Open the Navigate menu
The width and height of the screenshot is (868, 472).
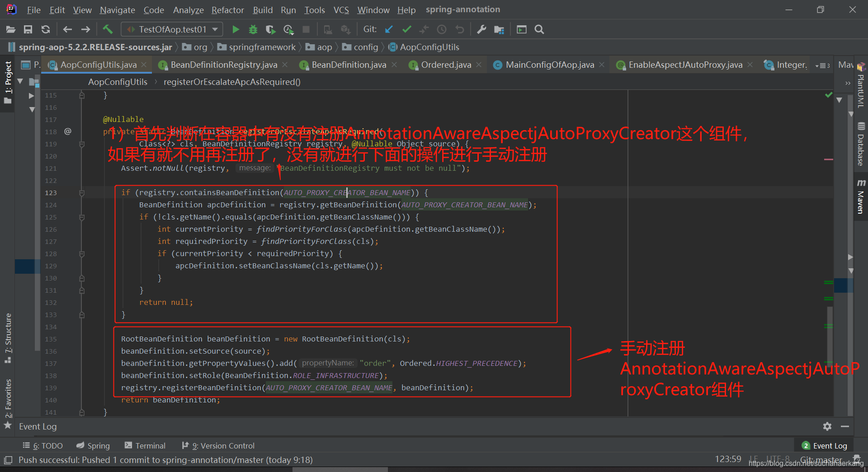[x=118, y=10]
